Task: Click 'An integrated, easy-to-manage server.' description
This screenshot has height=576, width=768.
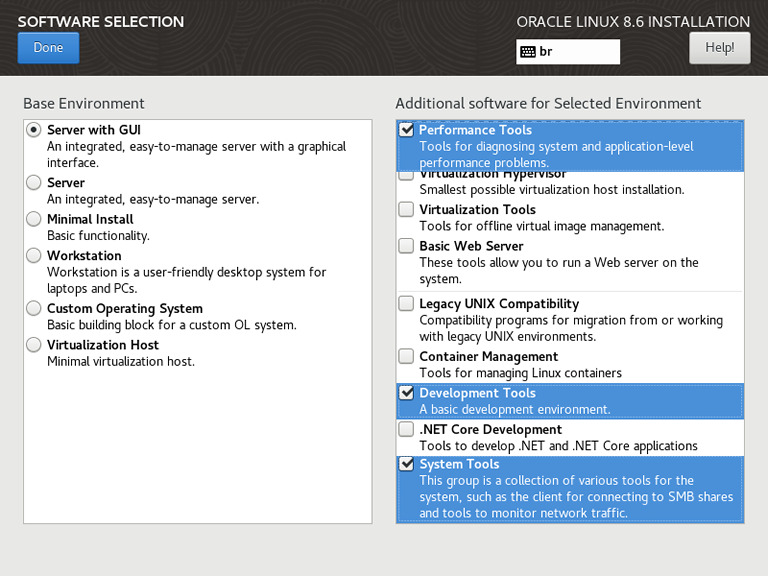Action: point(153,199)
